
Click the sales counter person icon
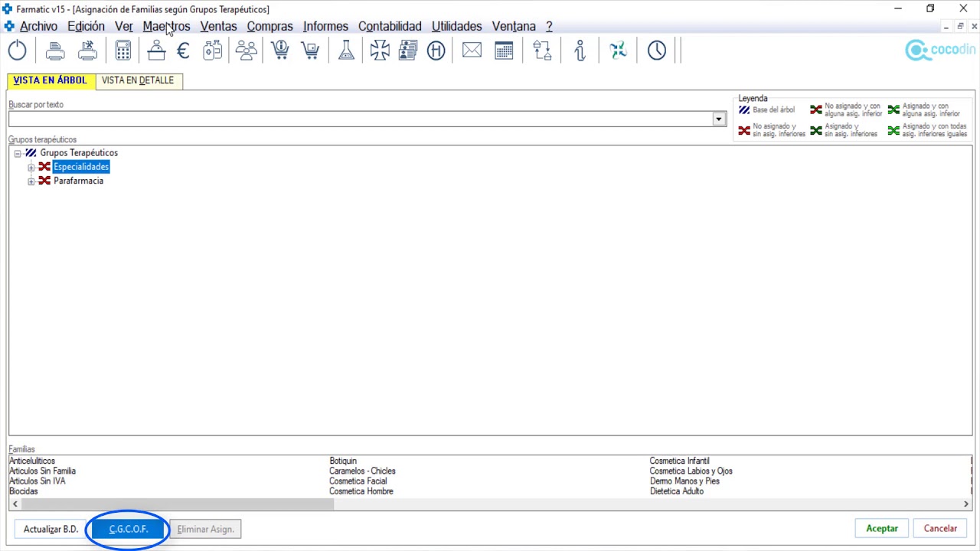click(x=156, y=51)
